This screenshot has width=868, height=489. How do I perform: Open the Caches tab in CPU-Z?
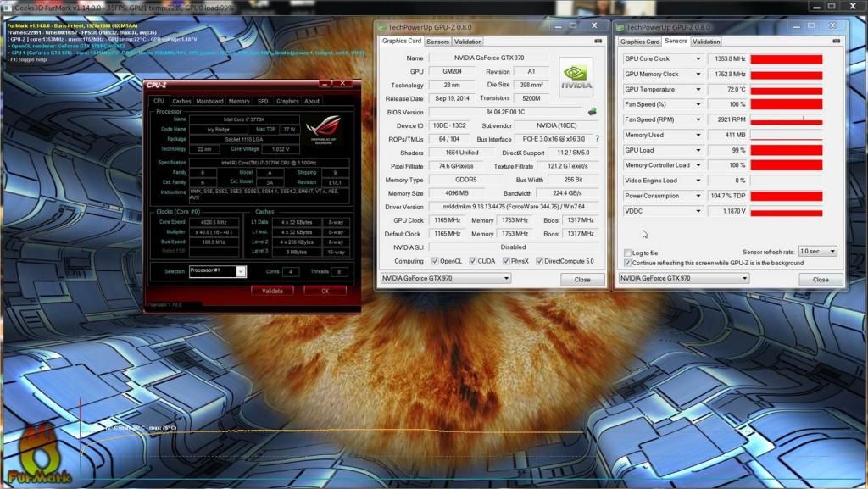point(181,101)
